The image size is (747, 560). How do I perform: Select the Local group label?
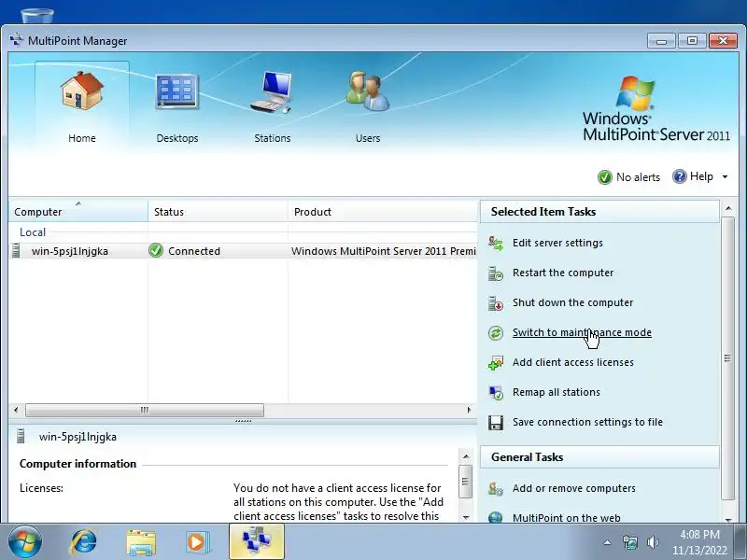(x=33, y=232)
